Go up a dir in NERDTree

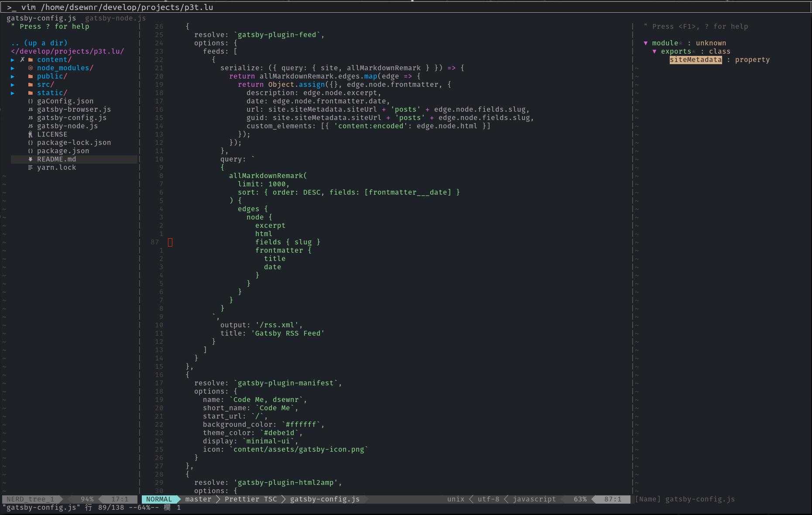click(39, 43)
